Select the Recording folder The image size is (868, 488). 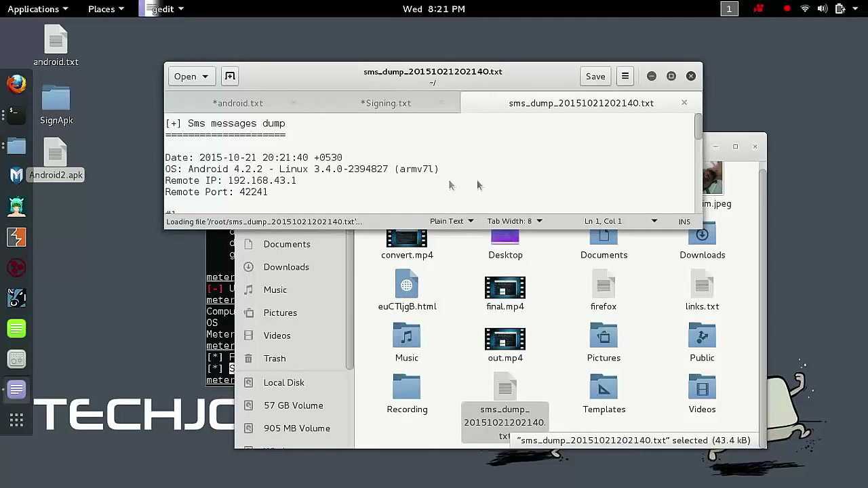pos(407,394)
